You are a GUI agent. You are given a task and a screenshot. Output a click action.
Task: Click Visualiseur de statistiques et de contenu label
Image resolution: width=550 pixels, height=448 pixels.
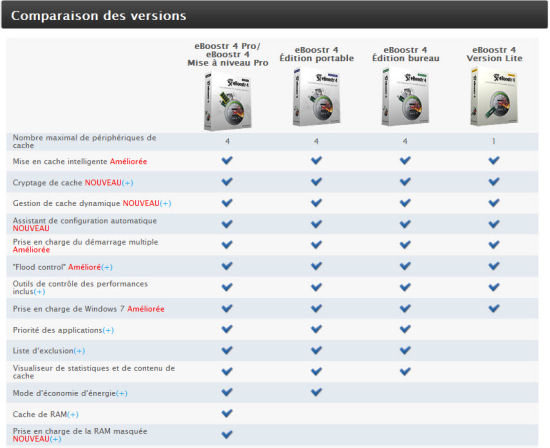(94, 372)
